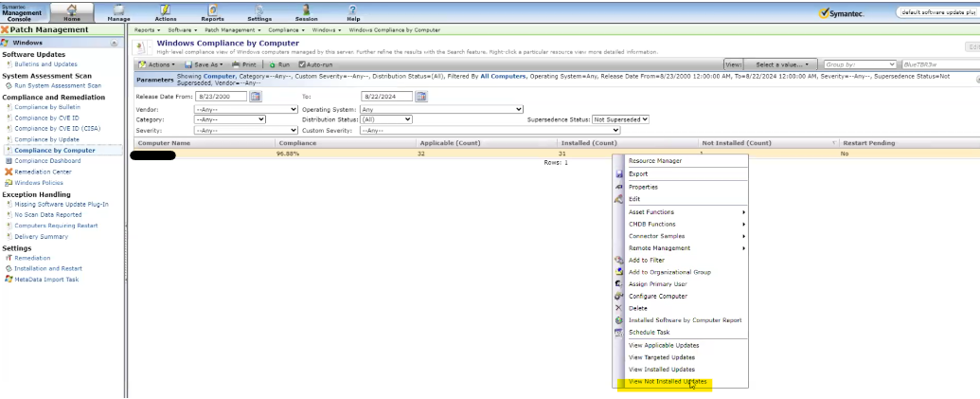
Task: Open calendar picker next to To date
Action: (421, 96)
